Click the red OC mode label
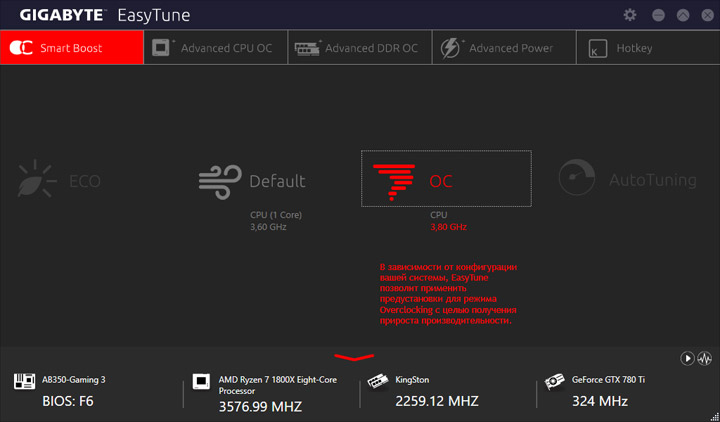720x422 pixels. (441, 181)
